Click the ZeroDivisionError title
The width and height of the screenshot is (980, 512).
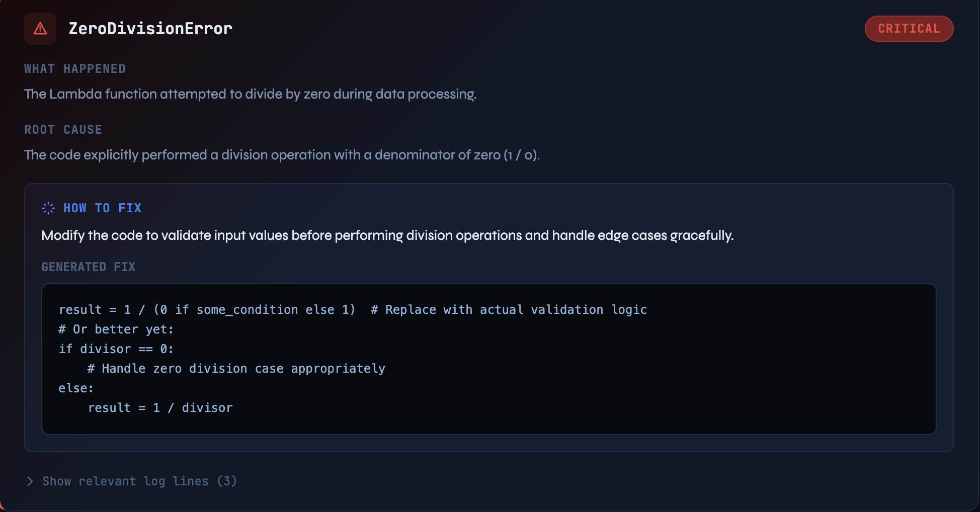(x=150, y=29)
